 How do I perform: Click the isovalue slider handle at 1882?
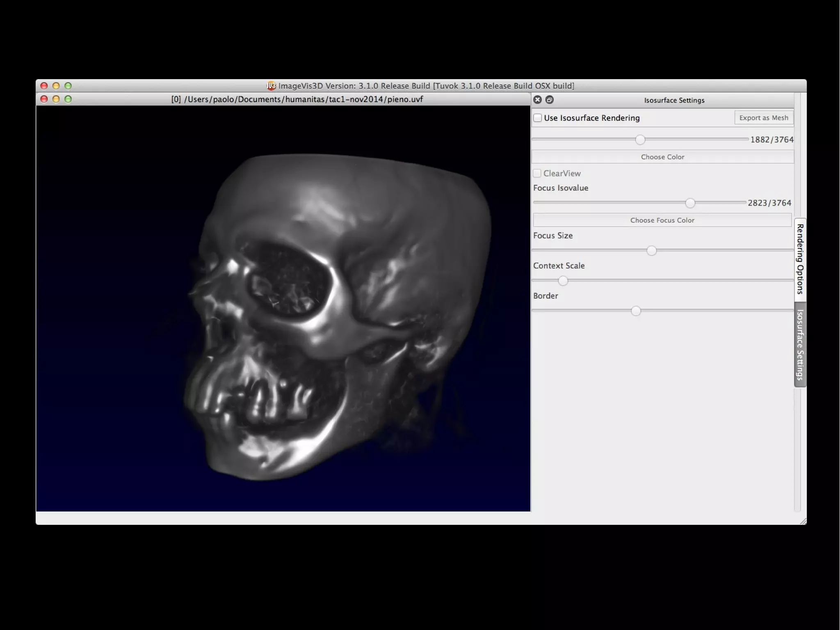pos(640,140)
